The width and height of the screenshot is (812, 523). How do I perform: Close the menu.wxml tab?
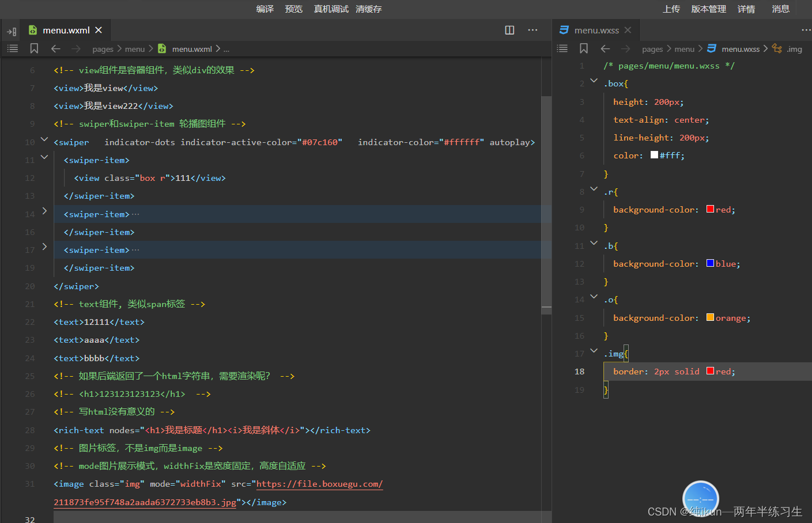99,30
